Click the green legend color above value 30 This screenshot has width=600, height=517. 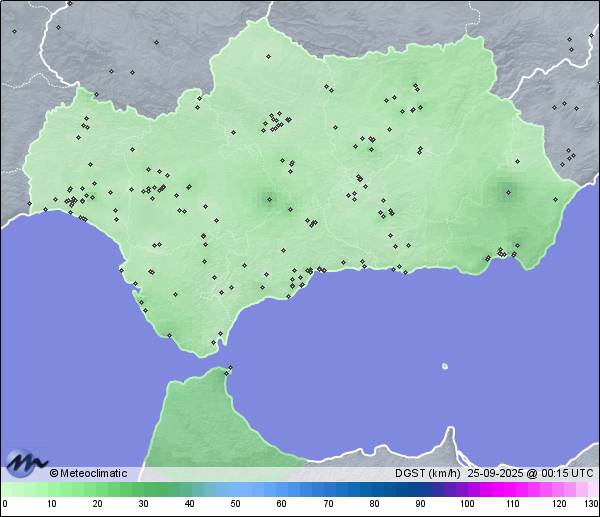pos(143,489)
